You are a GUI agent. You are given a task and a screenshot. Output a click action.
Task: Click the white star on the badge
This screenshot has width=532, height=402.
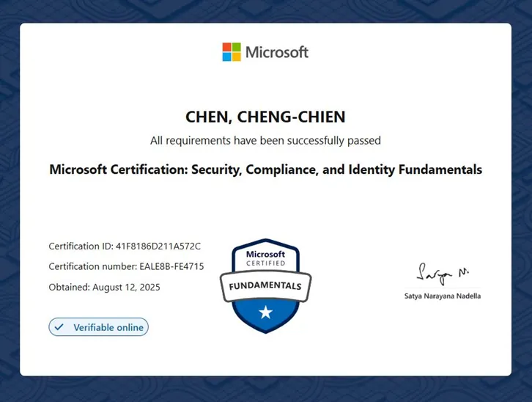266,312
